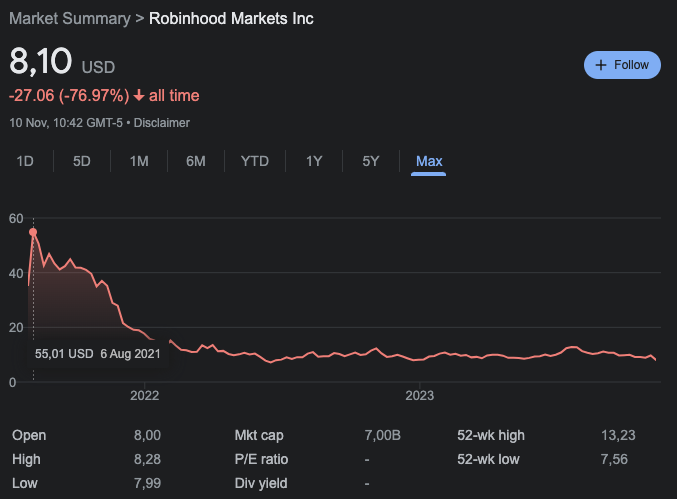677x499 pixels.
Task: Click the active Max range tab
Action: coord(429,161)
